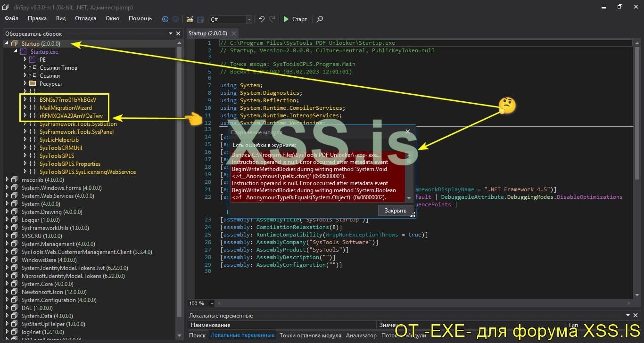The image size is (644, 343).
Task: Select SysTools.Web.CustomerManagement.Client assembly
Action: point(87,252)
